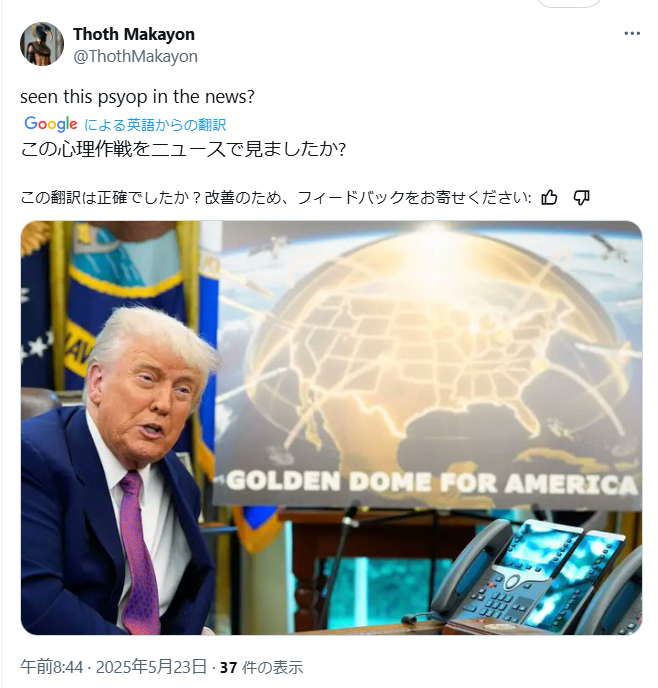Click the thumbs down translation feedback icon
The height and width of the screenshot is (688, 658).
[582, 198]
